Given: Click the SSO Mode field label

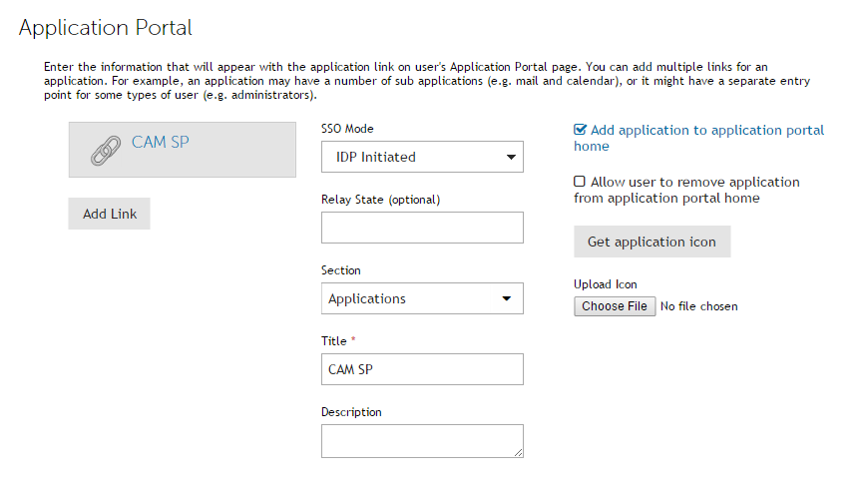Looking at the screenshot, I should pyautogui.click(x=347, y=129).
